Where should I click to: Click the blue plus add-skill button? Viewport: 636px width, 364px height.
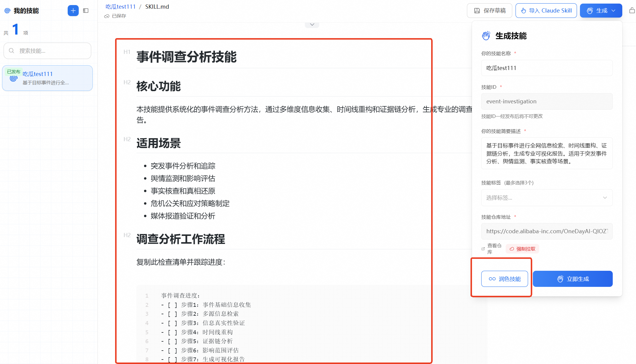(73, 11)
